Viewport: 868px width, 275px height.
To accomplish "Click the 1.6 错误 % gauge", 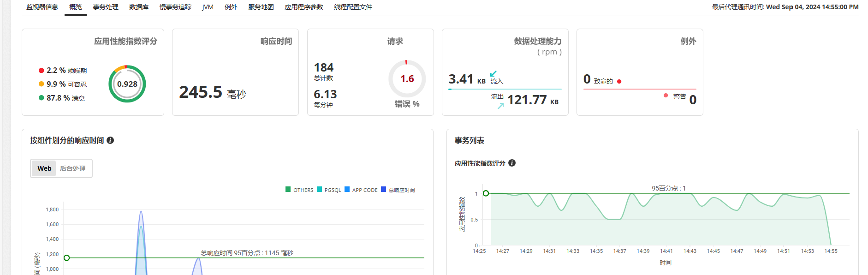I will (x=407, y=79).
